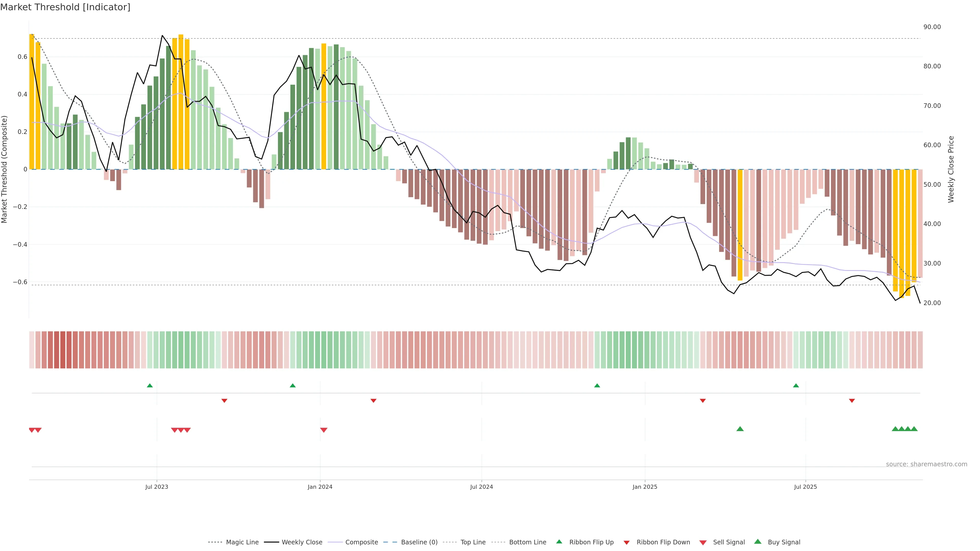Click the lone red sell signal marker at Jan 2024
This screenshot has width=980, height=551.
pos(324,430)
